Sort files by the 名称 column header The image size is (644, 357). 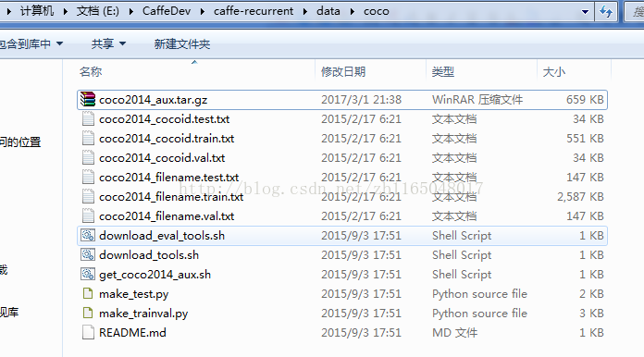tap(91, 72)
